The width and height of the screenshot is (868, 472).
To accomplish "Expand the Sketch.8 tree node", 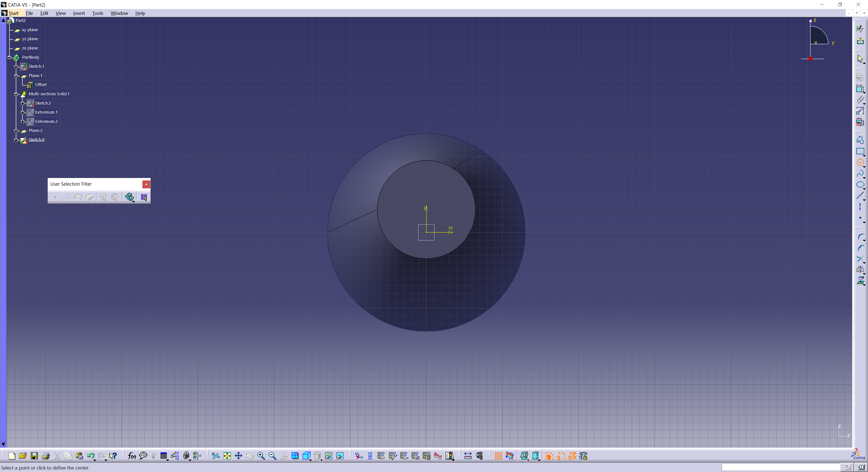I will tap(16, 140).
